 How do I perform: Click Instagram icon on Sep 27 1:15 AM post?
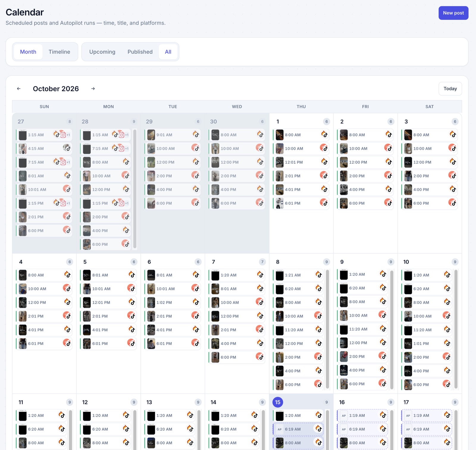tap(63, 135)
